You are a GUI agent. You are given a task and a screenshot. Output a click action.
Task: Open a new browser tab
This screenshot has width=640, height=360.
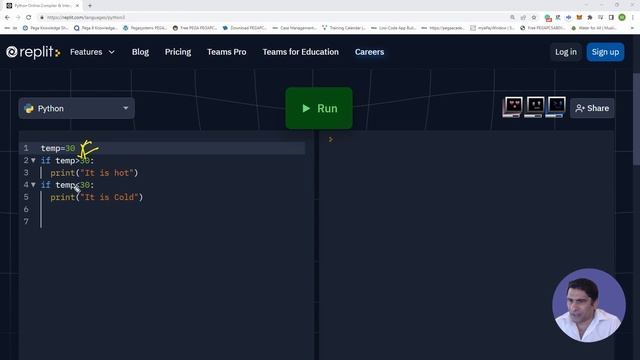tap(90, 6)
